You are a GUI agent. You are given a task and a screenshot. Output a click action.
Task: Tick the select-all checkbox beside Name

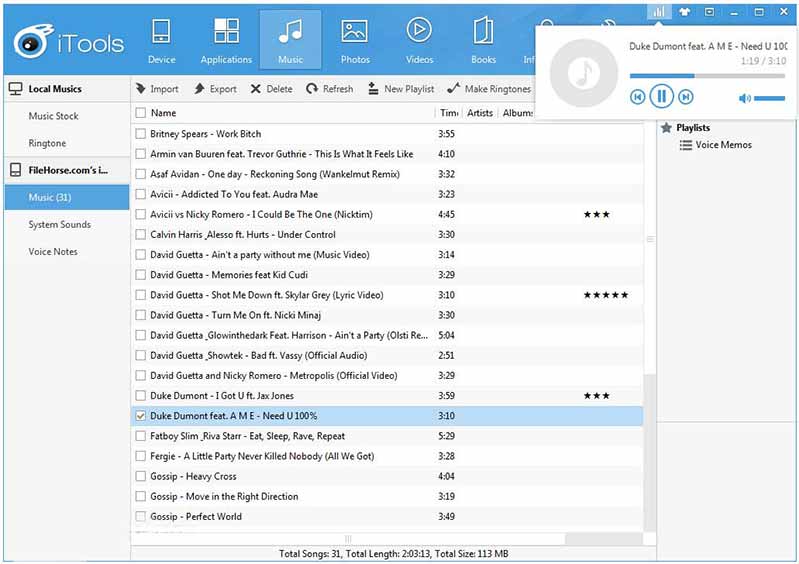[x=140, y=113]
